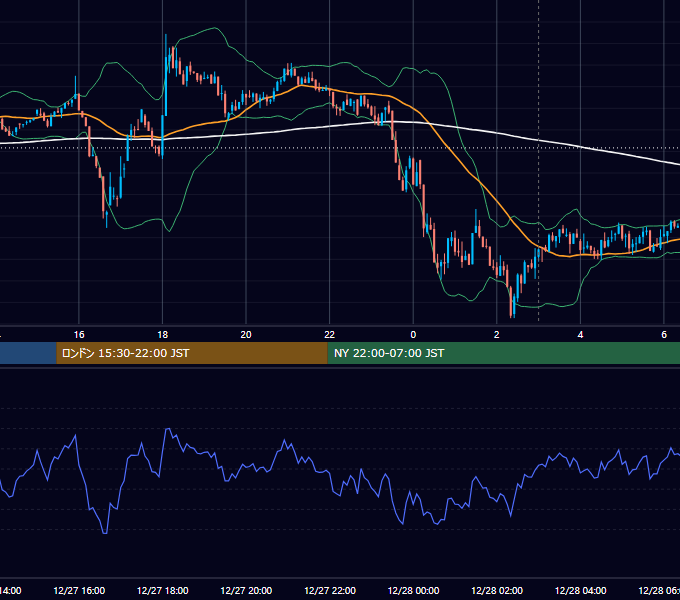Screen dimensions: 680x600
Task: Click the 12/27 16:00 time label
Action: point(79,590)
